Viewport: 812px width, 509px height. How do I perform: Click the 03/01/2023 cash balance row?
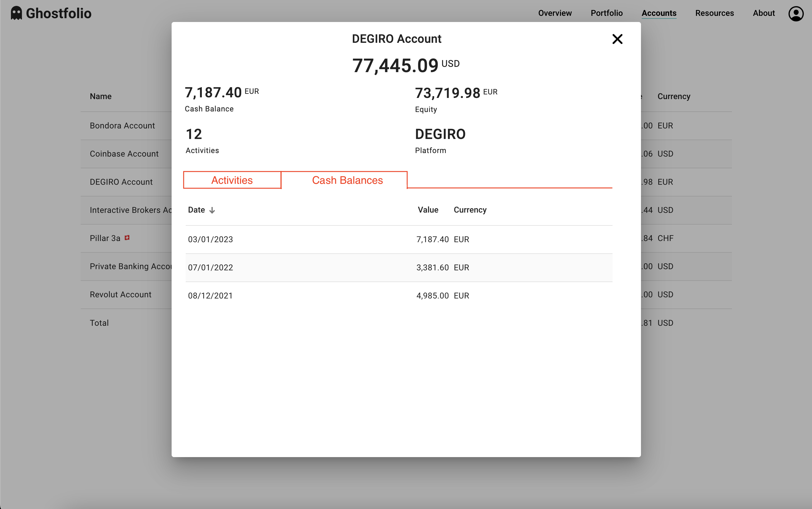click(303, 239)
